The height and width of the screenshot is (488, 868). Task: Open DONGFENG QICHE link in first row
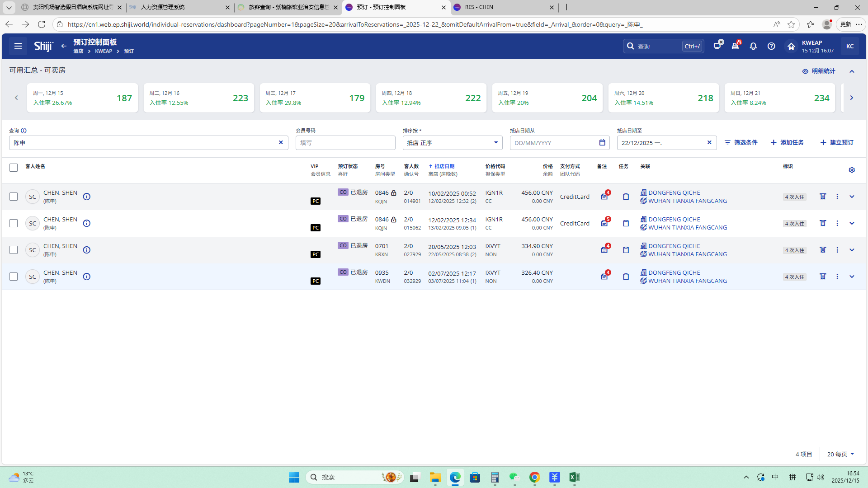[674, 192]
